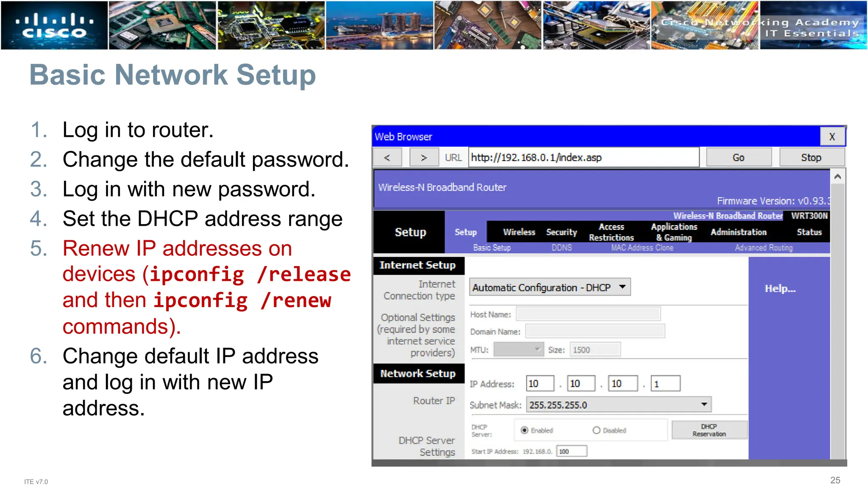Click the browser forward arrow button

[423, 158]
